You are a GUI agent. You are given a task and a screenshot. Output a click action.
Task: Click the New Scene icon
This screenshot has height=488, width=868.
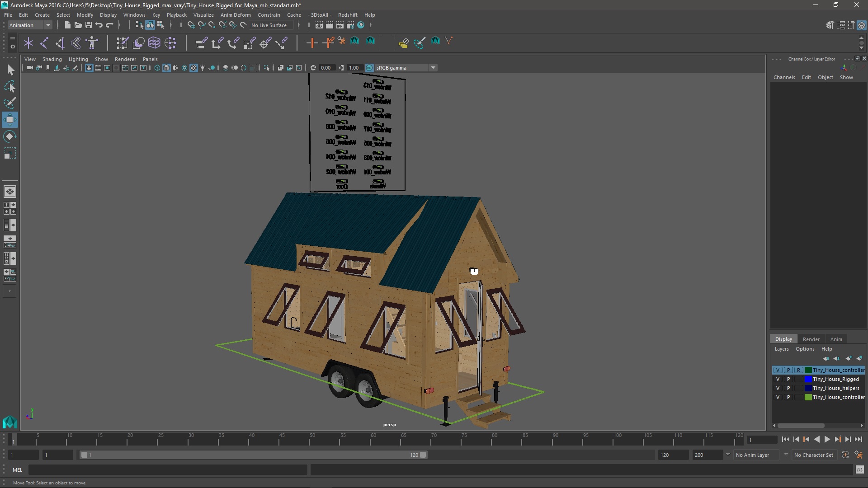point(67,25)
